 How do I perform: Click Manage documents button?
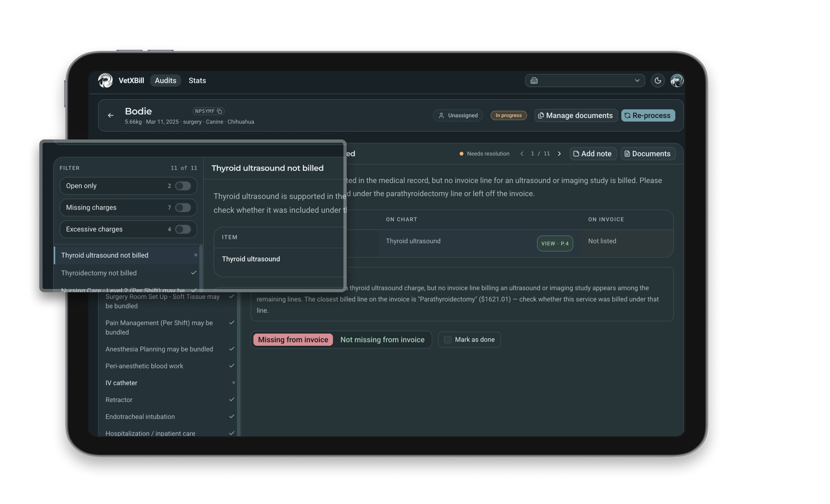[576, 115]
